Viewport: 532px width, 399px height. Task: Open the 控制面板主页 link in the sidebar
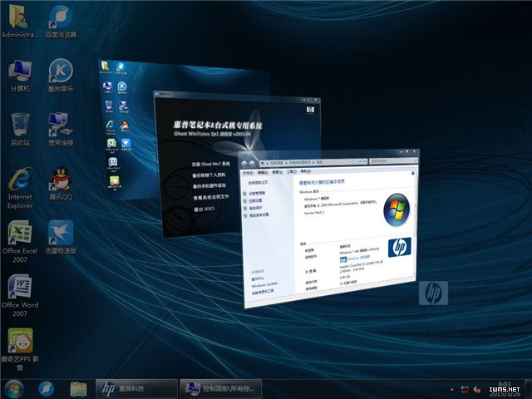coord(258,183)
